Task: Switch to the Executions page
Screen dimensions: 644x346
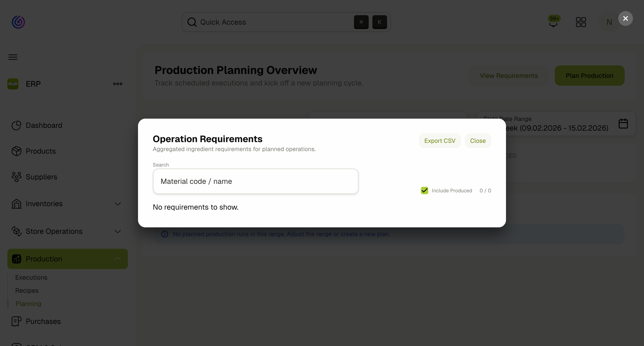Action: point(31,277)
